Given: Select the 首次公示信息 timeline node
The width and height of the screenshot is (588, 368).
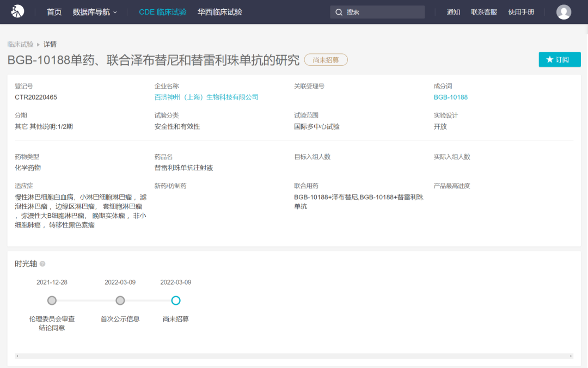Looking at the screenshot, I should click(120, 300).
